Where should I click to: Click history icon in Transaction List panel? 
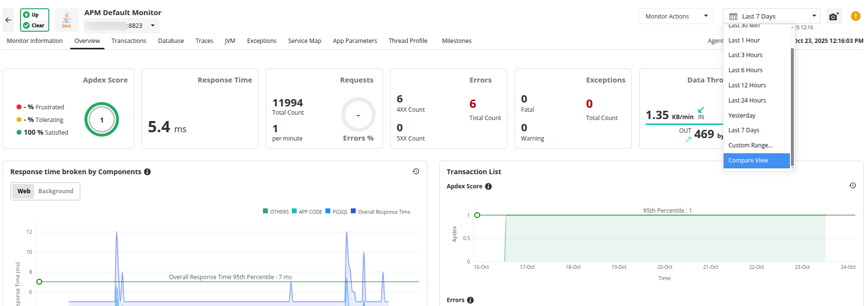(852, 185)
